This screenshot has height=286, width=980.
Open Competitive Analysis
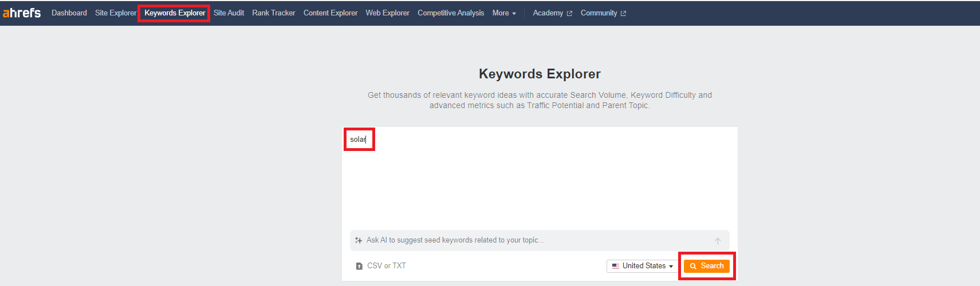[451, 13]
